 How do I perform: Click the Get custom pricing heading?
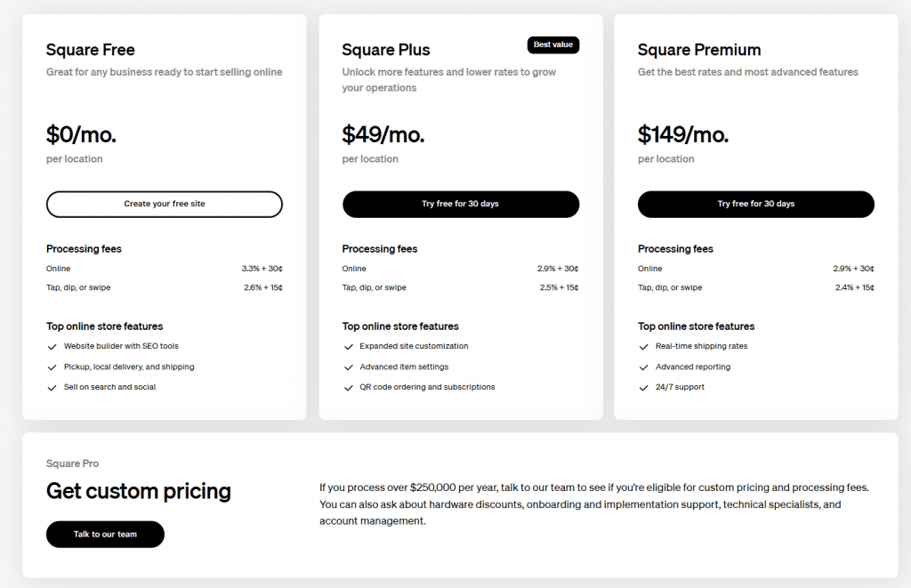tap(139, 491)
